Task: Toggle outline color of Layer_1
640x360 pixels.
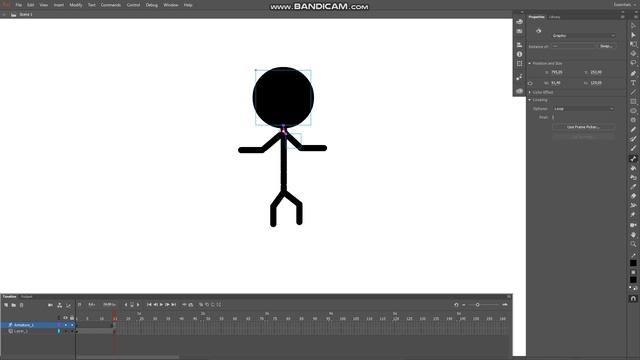Action: [59, 331]
